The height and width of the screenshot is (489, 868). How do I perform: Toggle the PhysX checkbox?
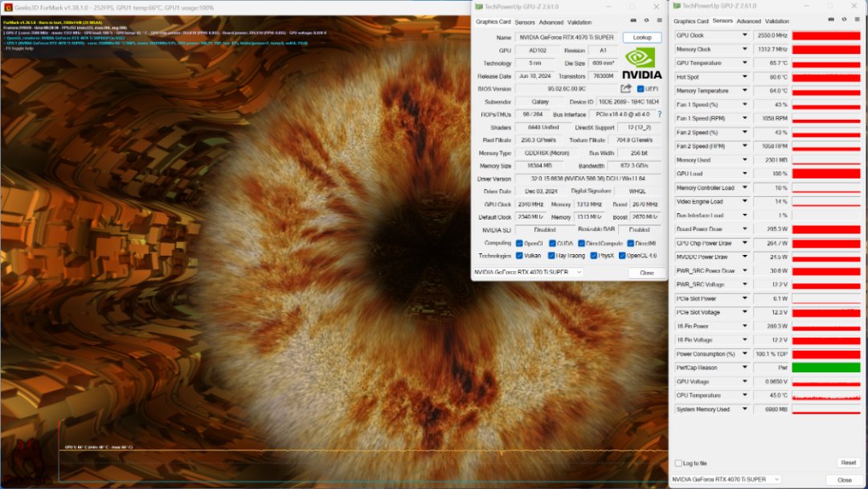[x=593, y=256]
